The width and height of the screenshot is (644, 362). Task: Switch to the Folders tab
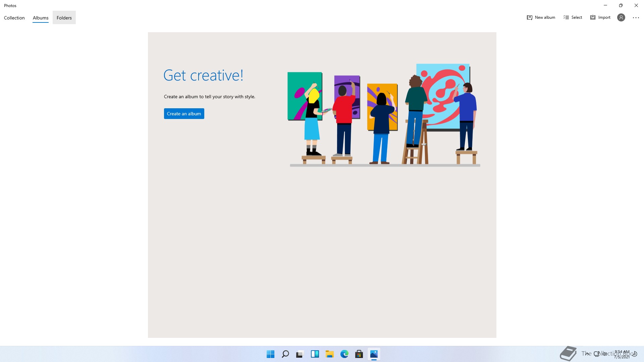click(64, 18)
